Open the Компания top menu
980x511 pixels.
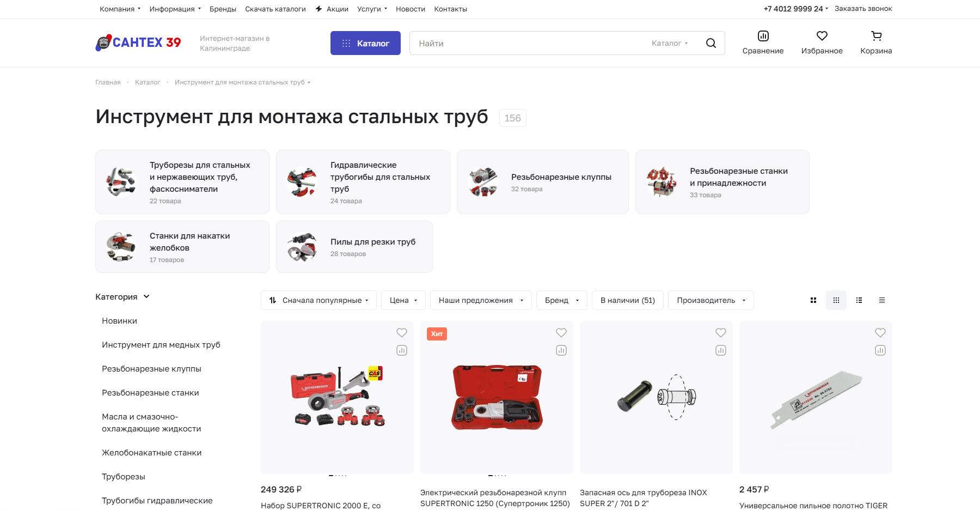click(120, 9)
